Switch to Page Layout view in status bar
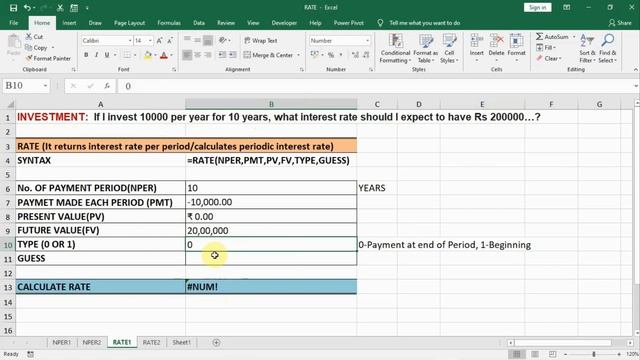The image size is (640, 360). [x=535, y=354]
